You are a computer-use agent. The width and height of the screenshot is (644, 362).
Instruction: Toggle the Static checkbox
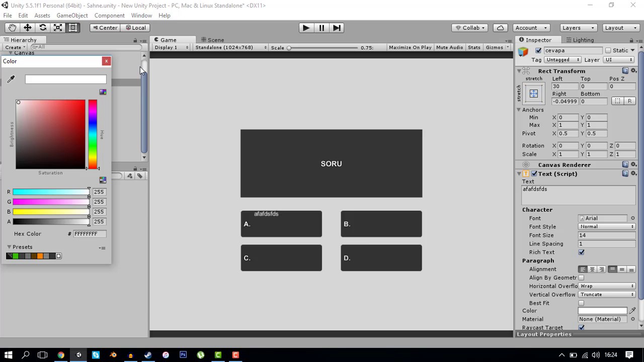pyautogui.click(x=608, y=50)
